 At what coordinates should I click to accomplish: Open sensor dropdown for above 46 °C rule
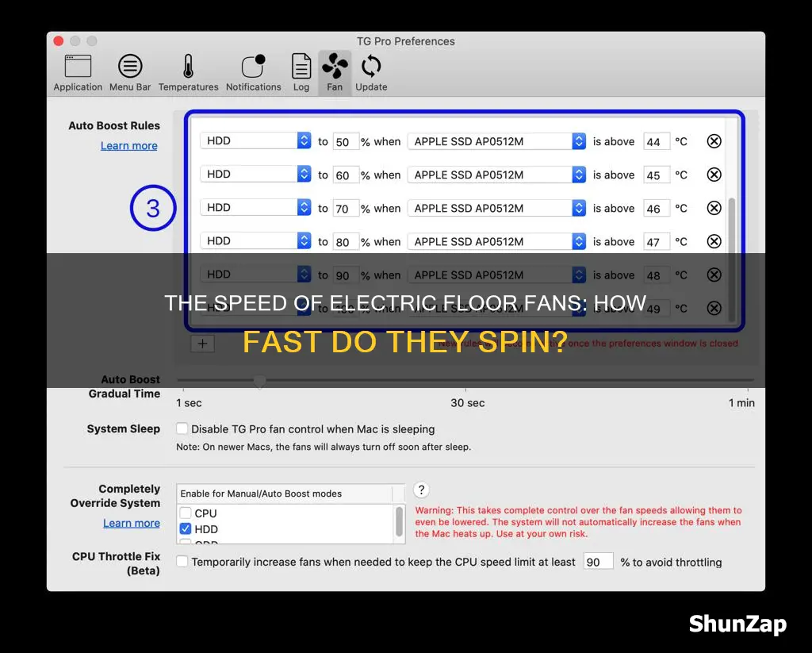(496, 208)
